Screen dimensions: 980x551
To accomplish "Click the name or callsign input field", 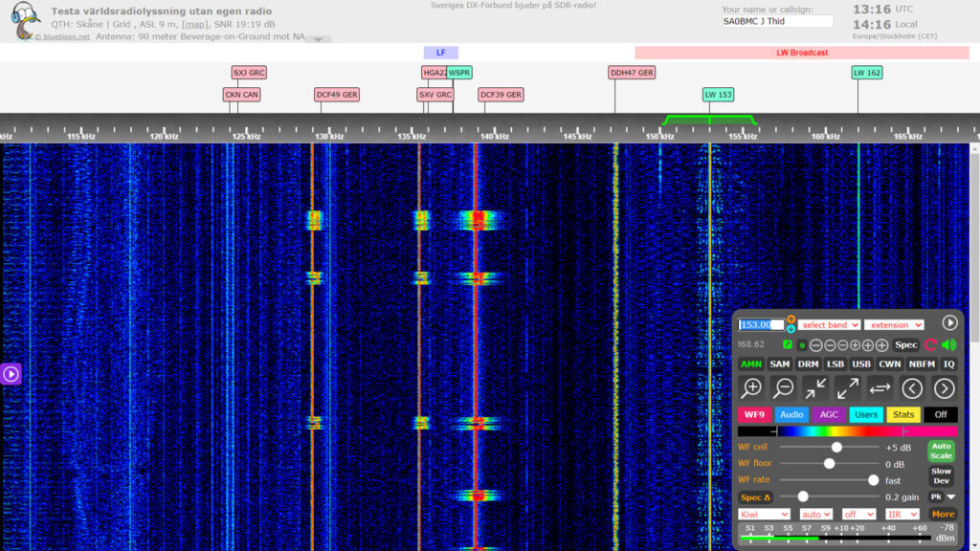I will pos(777,21).
